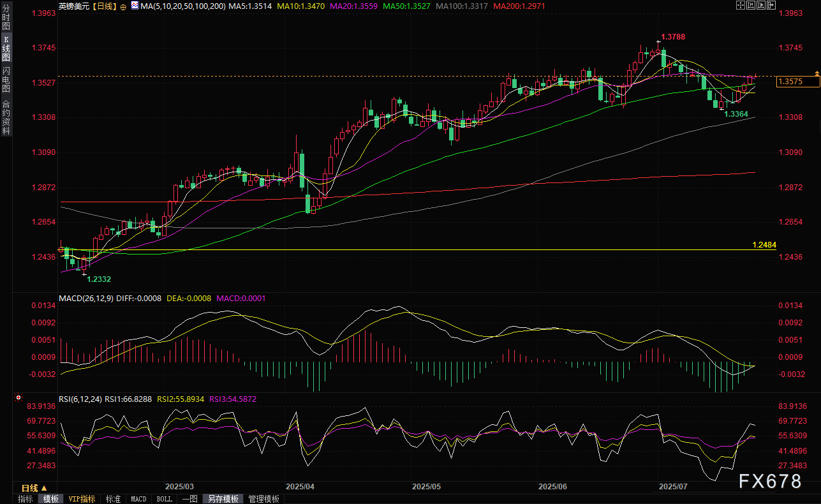Open the 闪电图 side tab
This screenshot has width=821, height=504.
click(6, 80)
